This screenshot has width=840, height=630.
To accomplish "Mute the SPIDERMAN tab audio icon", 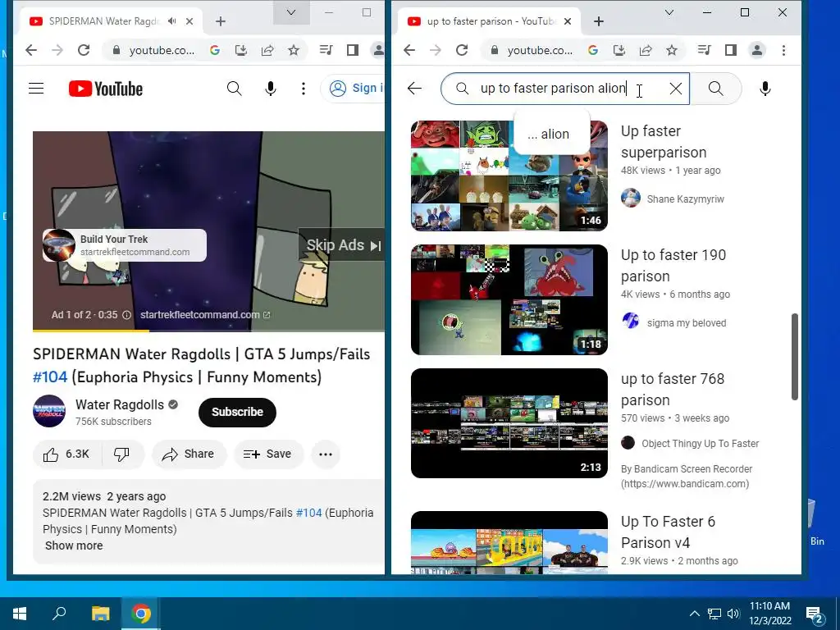I will click(171, 21).
